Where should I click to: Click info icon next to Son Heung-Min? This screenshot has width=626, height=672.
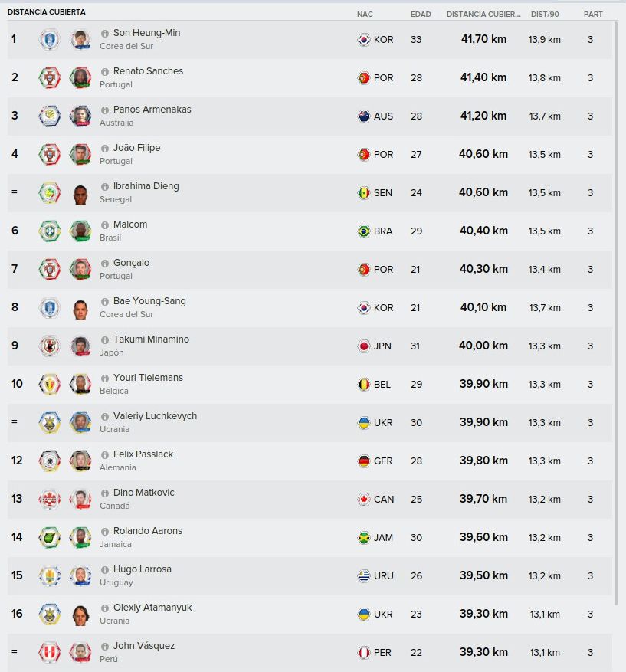click(x=104, y=34)
